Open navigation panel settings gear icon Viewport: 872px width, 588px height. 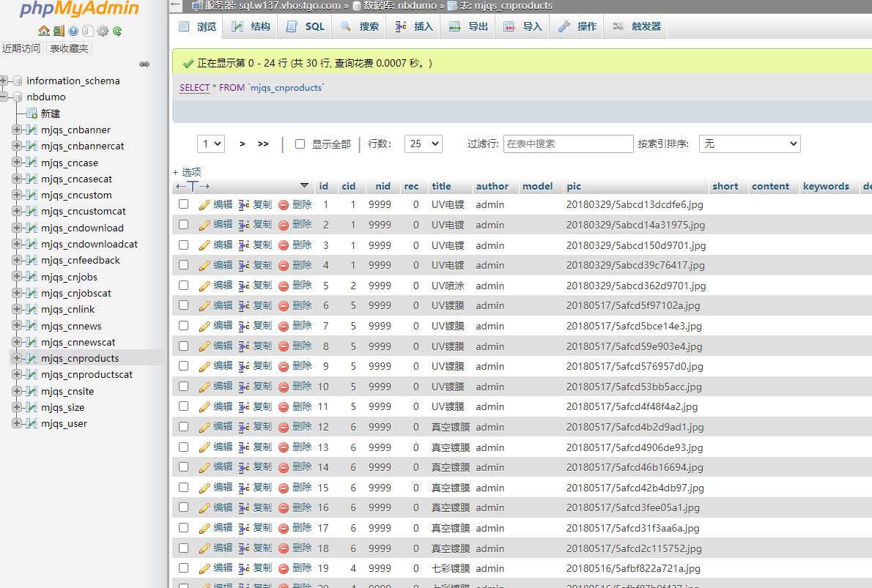pos(103,31)
